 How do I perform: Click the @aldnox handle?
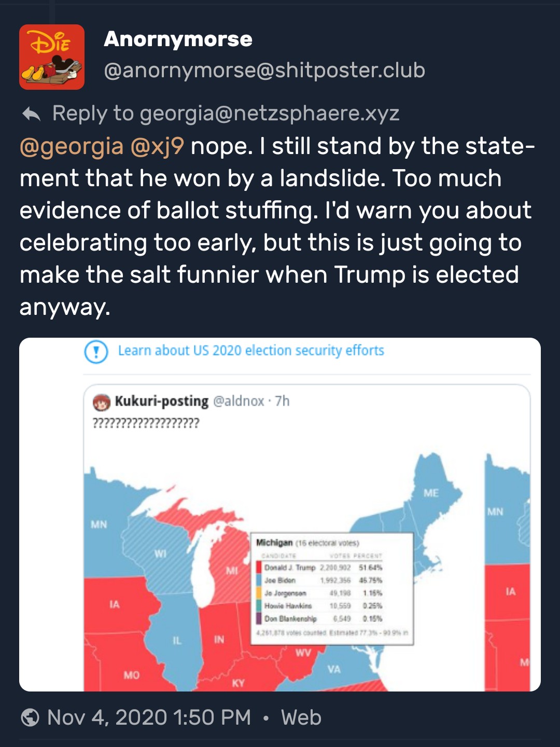coord(239,401)
